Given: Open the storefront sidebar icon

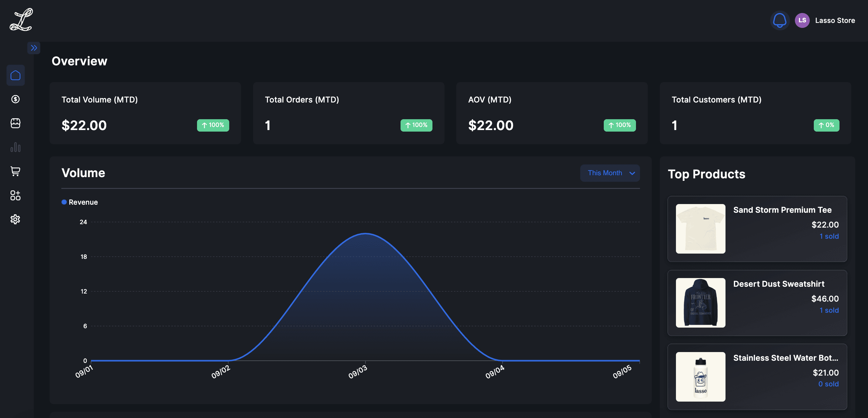Looking at the screenshot, I should point(15,123).
